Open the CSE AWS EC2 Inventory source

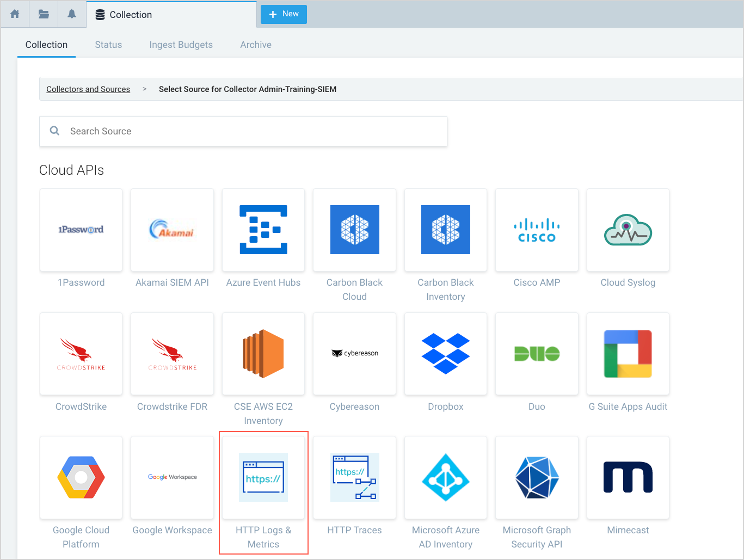[x=263, y=354]
